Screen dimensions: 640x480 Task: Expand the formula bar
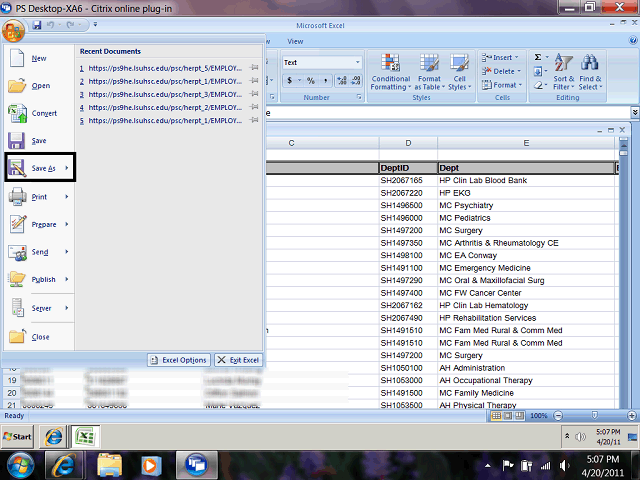tap(635, 112)
